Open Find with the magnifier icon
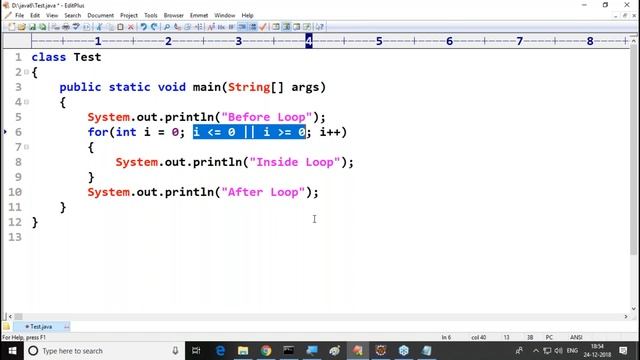Screen dimensions: 640x360 click(167, 27)
